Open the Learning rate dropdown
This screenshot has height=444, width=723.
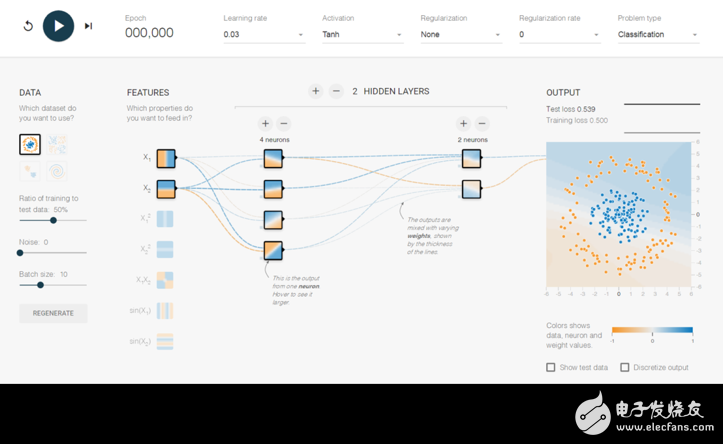(264, 35)
